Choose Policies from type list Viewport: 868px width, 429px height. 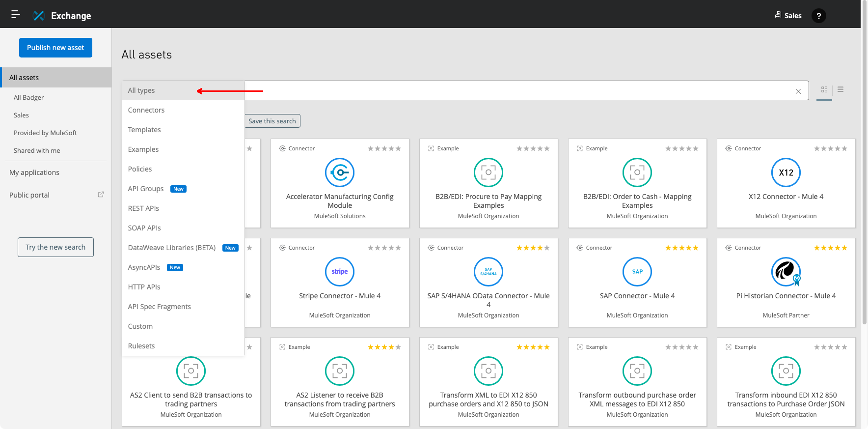point(183,169)
